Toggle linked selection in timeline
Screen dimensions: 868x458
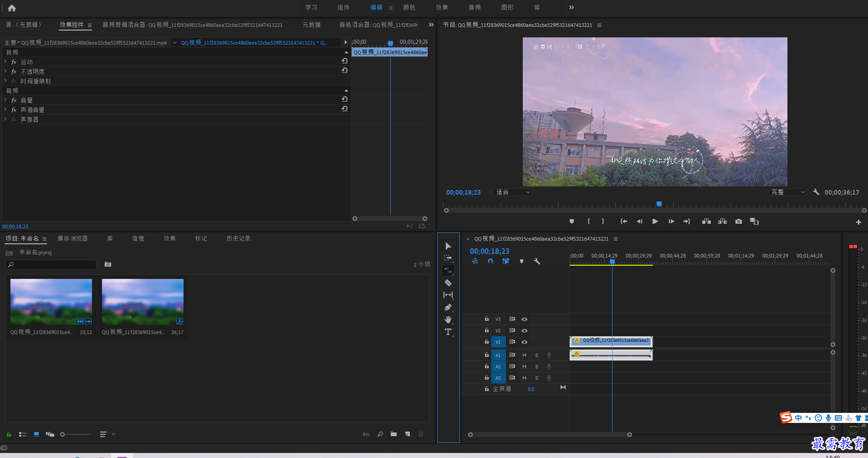tap(506, 261)
